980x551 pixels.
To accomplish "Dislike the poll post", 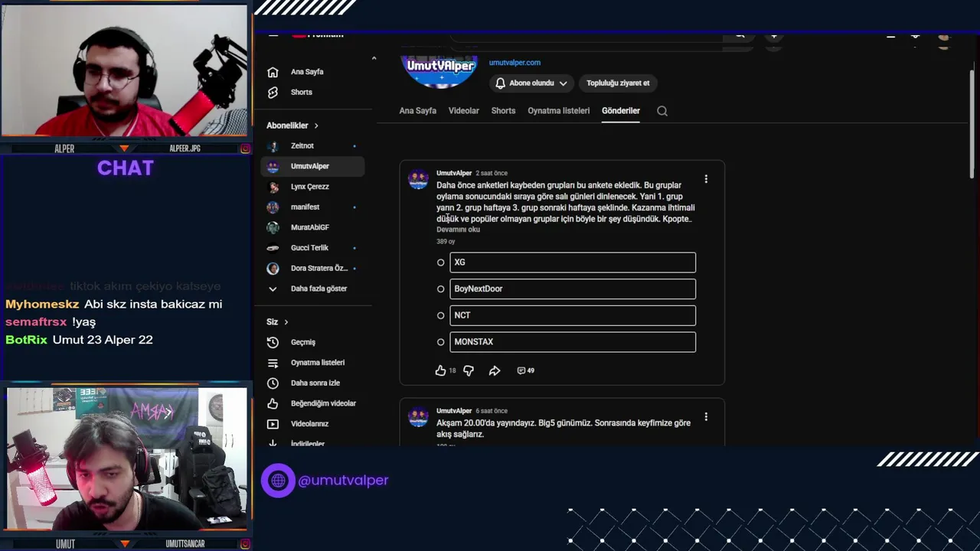I will (x=469, y=370).
